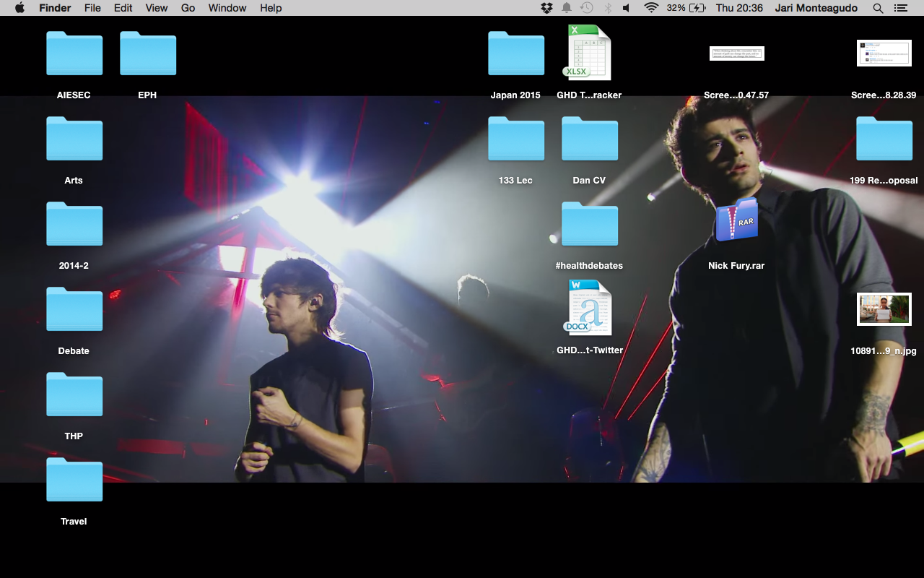Screen dimensions: 924x578
Task: Select the Japan 2015 folder
Action: 515,54
